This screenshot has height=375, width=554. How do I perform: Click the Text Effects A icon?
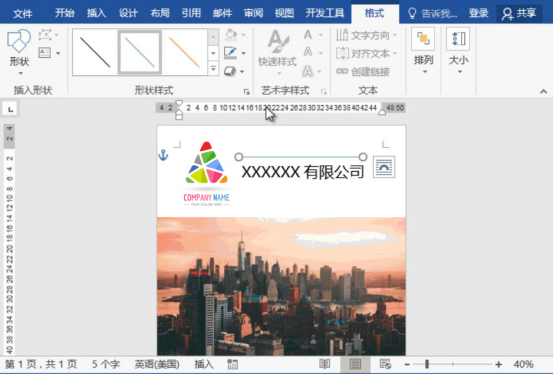(x=308, y=71)
